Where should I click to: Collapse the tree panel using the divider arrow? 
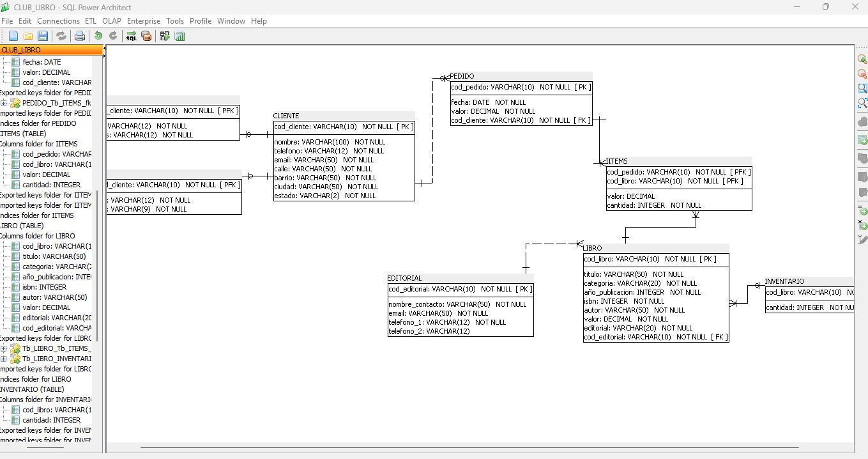point(104,49)
